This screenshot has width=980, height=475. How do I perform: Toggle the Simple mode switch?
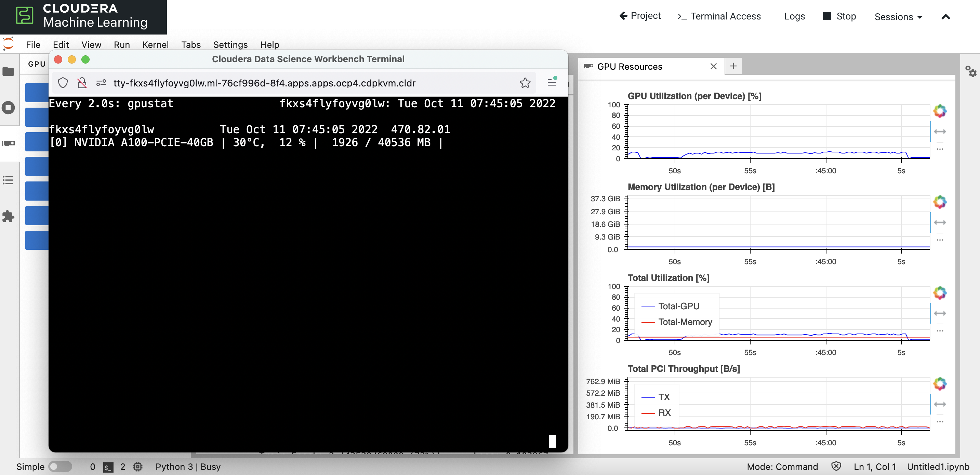pos(60,466)
